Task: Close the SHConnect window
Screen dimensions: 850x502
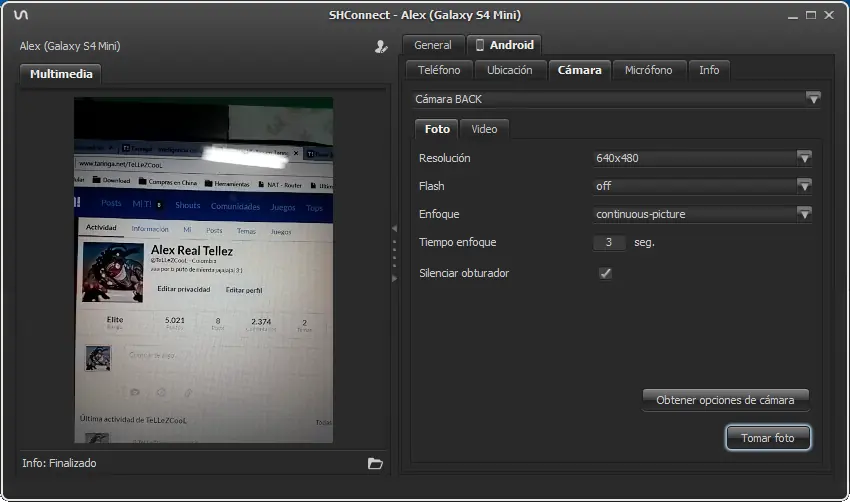Action: point(829,15)
